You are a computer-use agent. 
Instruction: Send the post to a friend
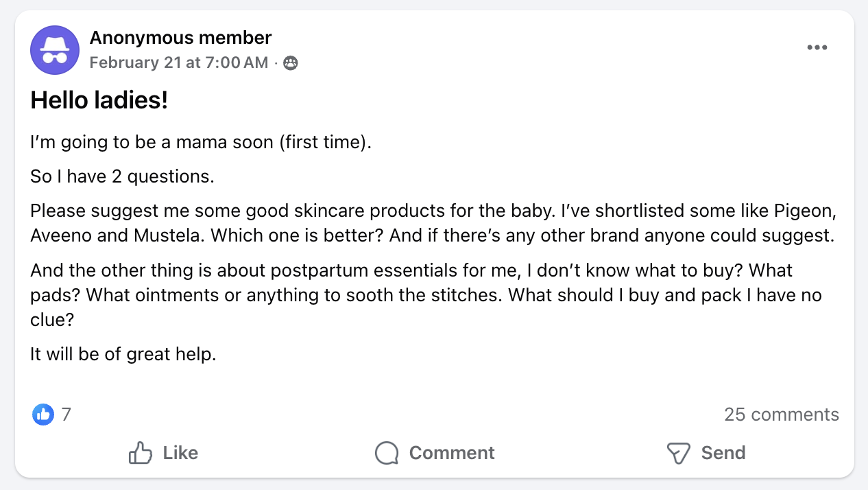tap(706, 453)
